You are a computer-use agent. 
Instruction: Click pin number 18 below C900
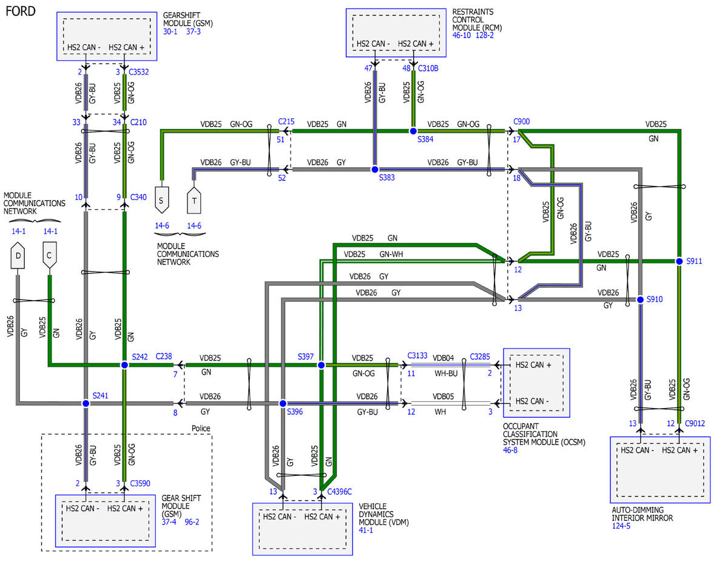tap(517, 178)
